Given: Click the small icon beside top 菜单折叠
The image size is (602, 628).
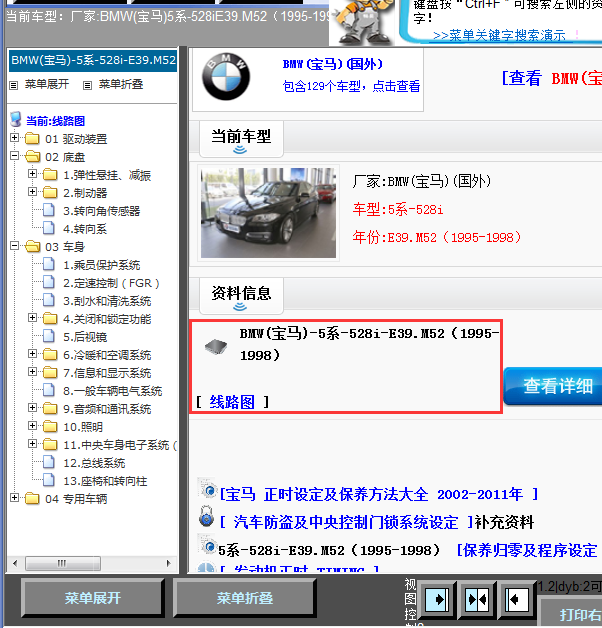Looking at the screenshot, I should click(x=87, y=85).
